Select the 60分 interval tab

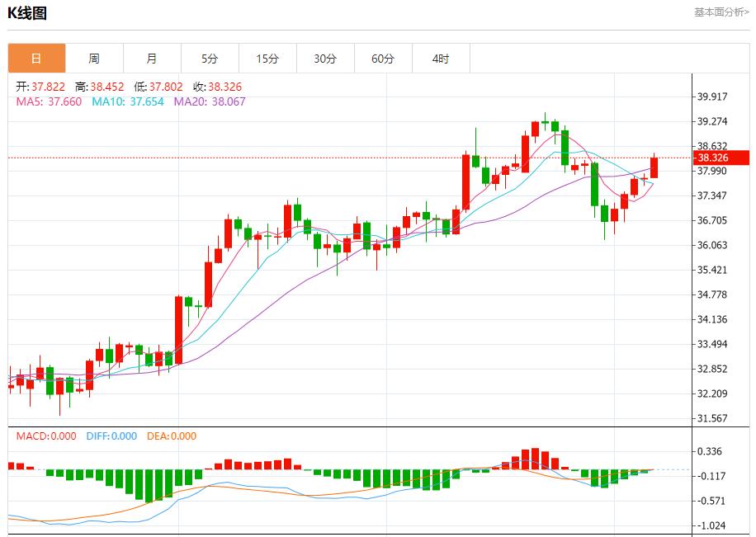pyautogui.click(x=382, y=58)
